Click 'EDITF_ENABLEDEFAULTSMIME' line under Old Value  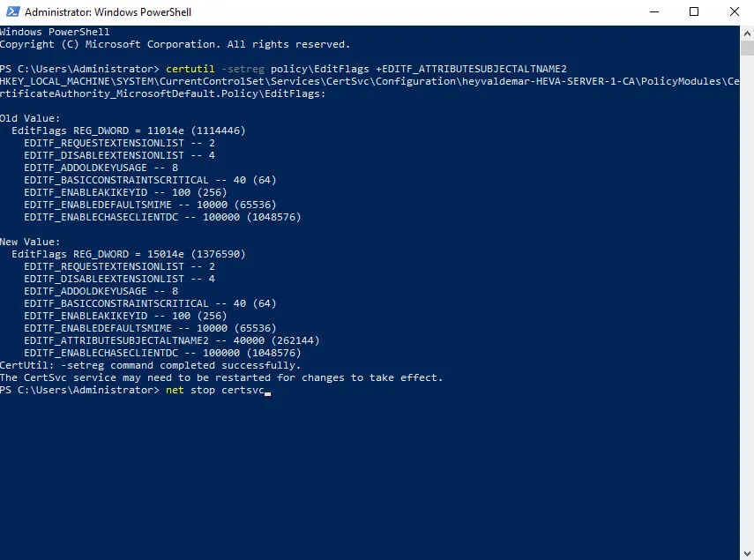click(x=150, y=205)
